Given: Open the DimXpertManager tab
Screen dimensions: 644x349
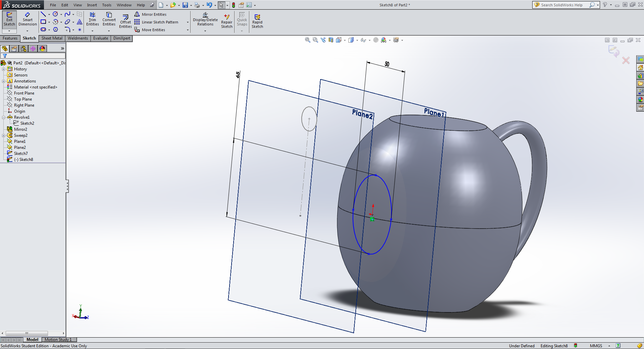Looking at the screenshot, I should pyautogui.click(x=33, y=49).
